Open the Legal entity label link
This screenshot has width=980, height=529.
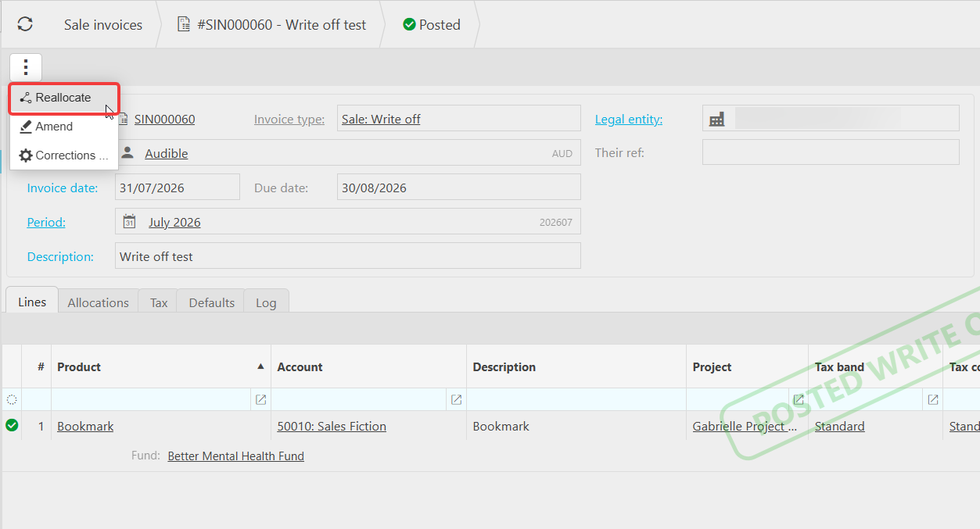(x=629, y=120)
